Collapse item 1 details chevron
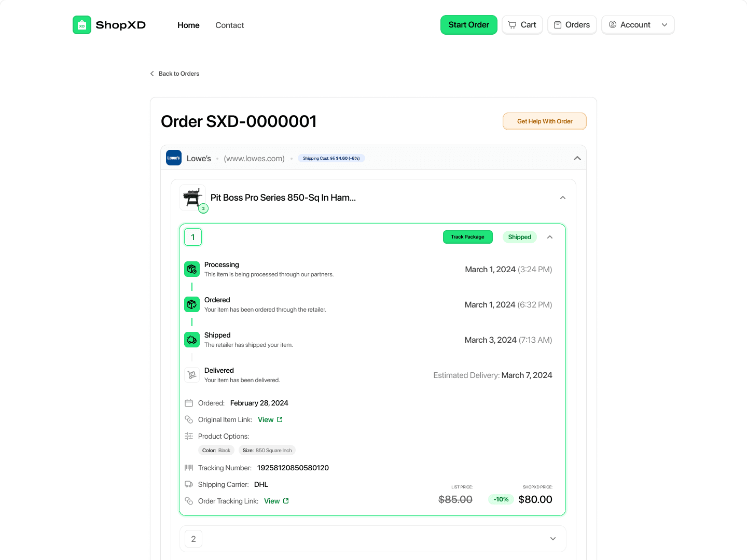This screenshot has width=747, height=560. point(550,237)
